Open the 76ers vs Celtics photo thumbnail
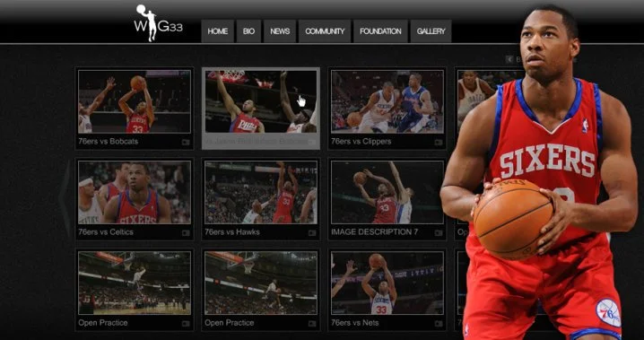The height and width of the screenshot is (340, 644). pos(135,192)
